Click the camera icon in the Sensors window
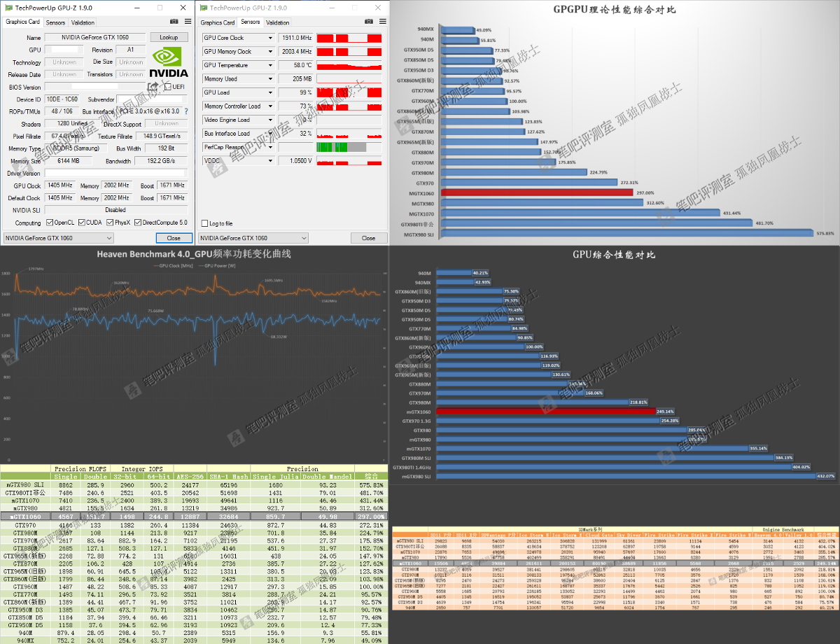Viewport: 840px width, 644px height. coord(369,22)
